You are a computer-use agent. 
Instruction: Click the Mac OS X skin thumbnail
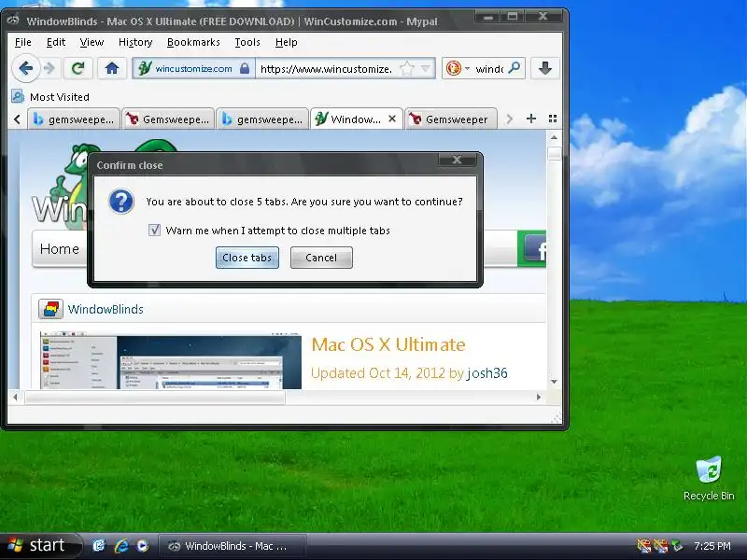(171, 361)
